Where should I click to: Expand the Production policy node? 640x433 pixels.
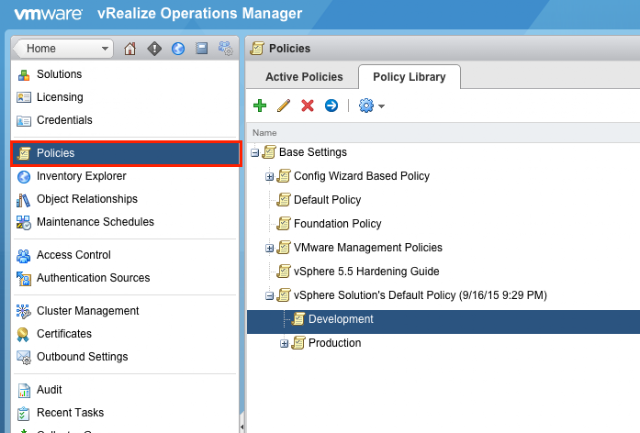[284, 344]
